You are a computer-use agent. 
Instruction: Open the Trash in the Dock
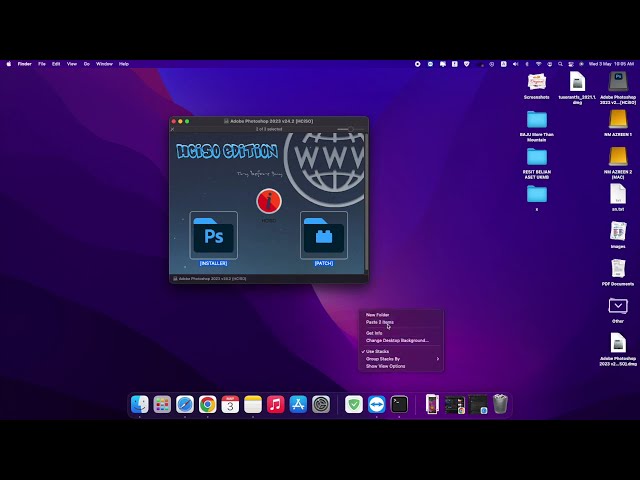500,404
